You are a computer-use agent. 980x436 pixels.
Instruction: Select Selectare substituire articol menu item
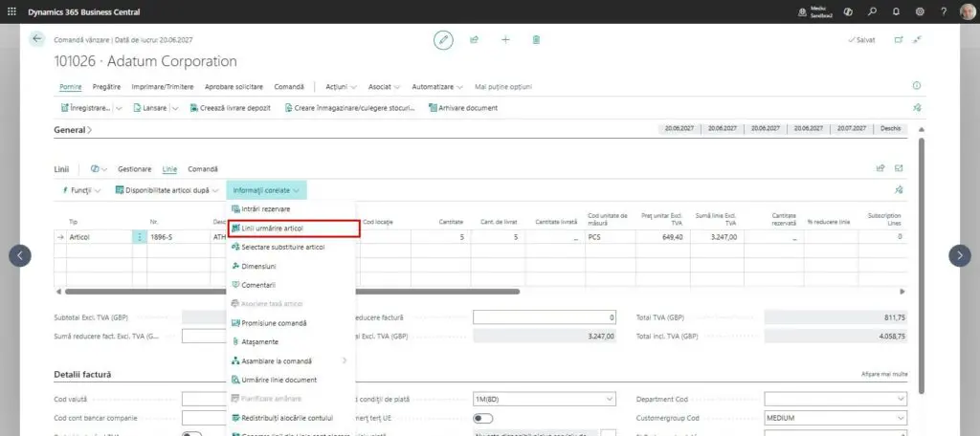click(290, 248)
